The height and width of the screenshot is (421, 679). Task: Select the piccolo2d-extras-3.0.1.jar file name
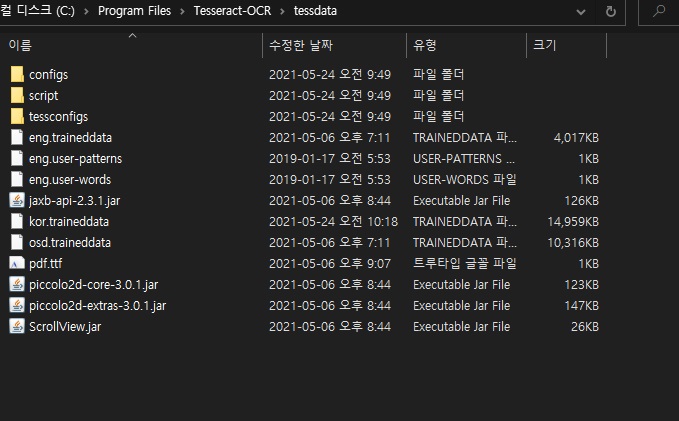click(x=97, y=306)
